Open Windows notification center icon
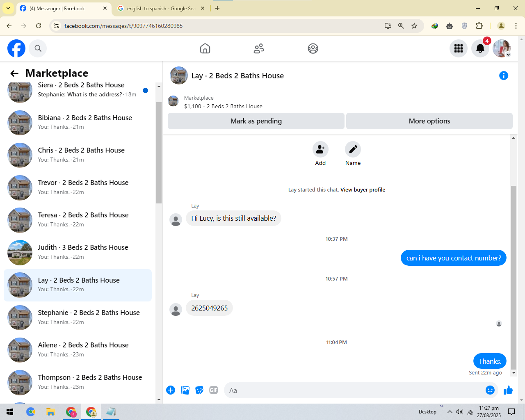This screenshot has height=420, width=525. (511, 412)
